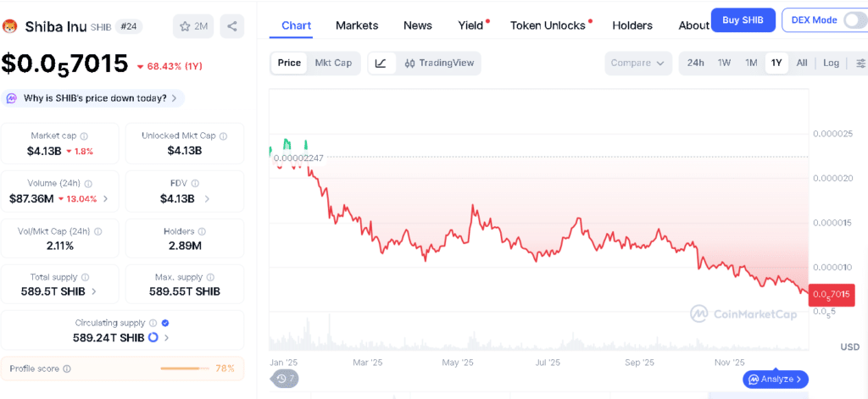Click FDV info icon
The image size is (868, 399).
coord(195,183)
